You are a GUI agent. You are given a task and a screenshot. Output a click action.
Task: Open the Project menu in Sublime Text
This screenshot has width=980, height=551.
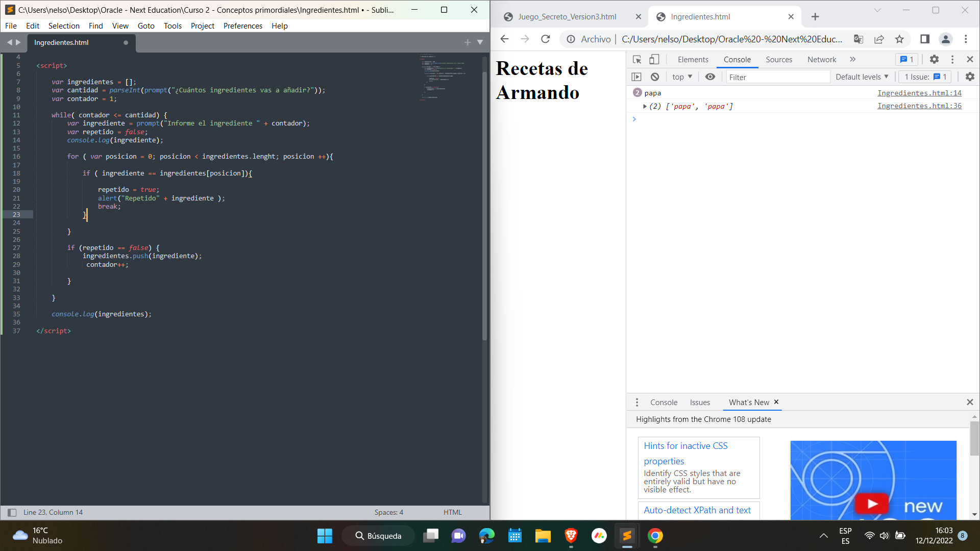tap(203, 26)
